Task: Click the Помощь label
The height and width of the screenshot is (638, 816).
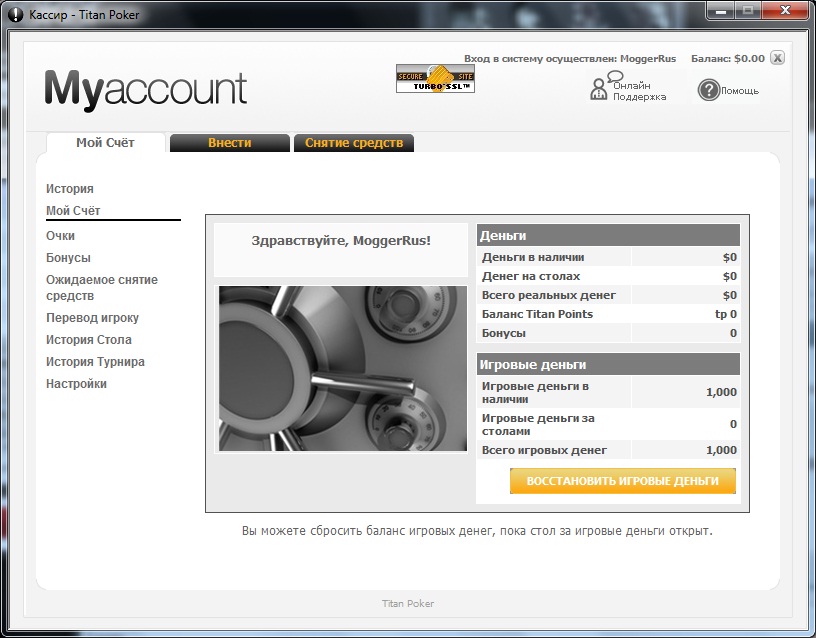Action: [740, 91]
